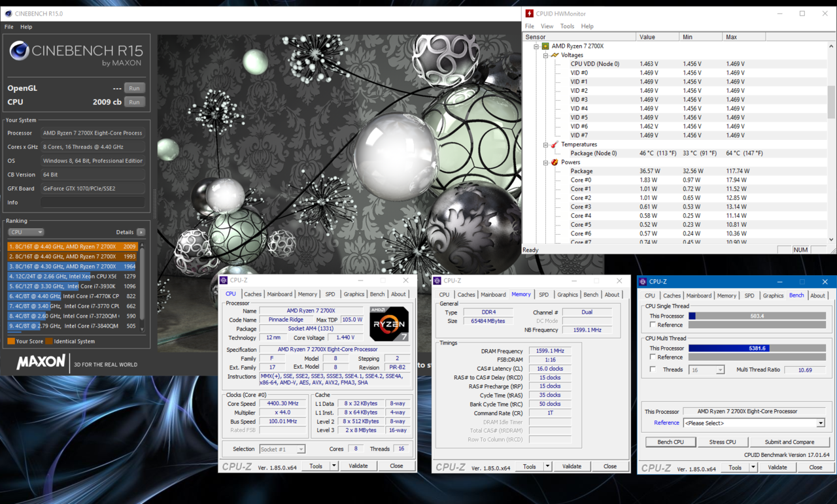This screenshot has width=837, height=504.
Task: Collapse the AMD Ryzen 7 2700X tree node
Action: 536,46
